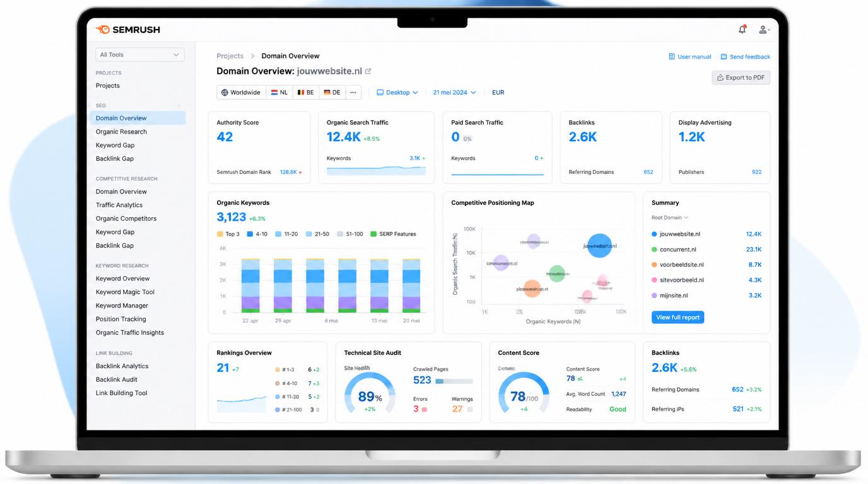The width and height of the screenshot is (868, 484).
Task: Export the report to PDF
Action: pos(741,78)
